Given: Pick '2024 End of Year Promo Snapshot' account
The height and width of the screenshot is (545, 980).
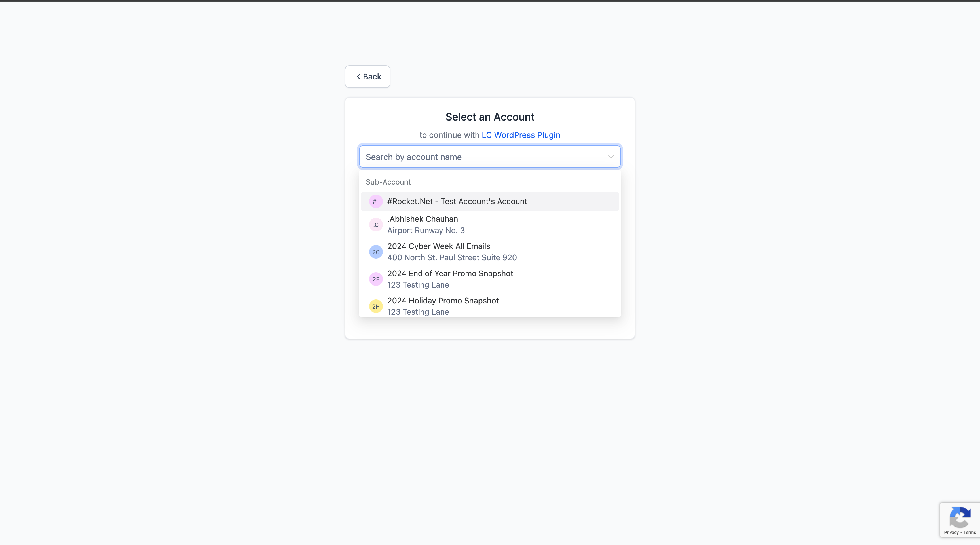Looking at the screenshot, I should pos(450,273).
